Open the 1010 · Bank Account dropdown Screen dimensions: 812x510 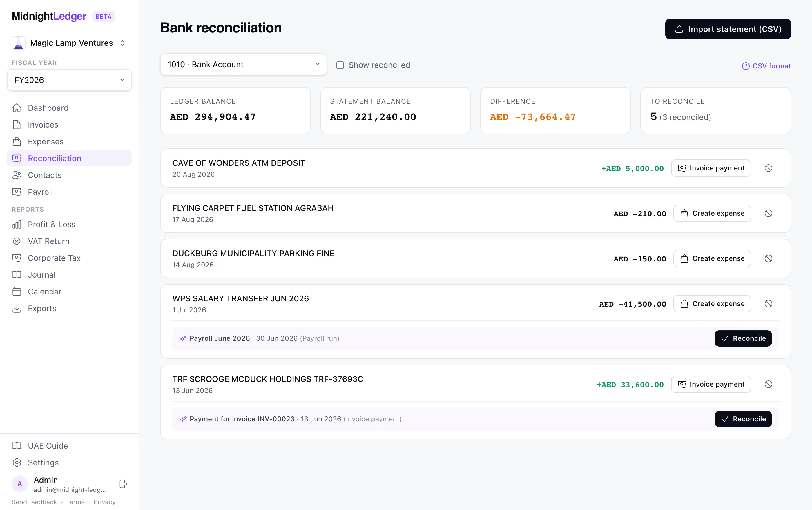(x=244, y=64)
